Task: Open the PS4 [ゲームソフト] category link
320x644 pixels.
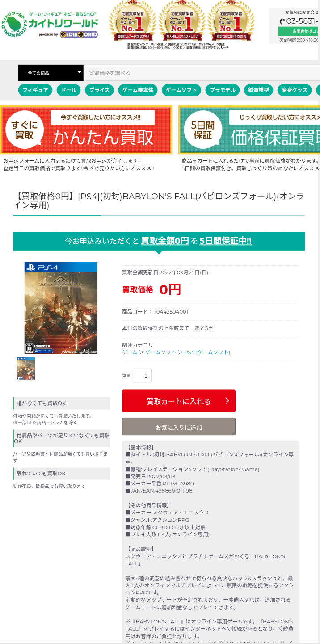Action: (207, 352)
